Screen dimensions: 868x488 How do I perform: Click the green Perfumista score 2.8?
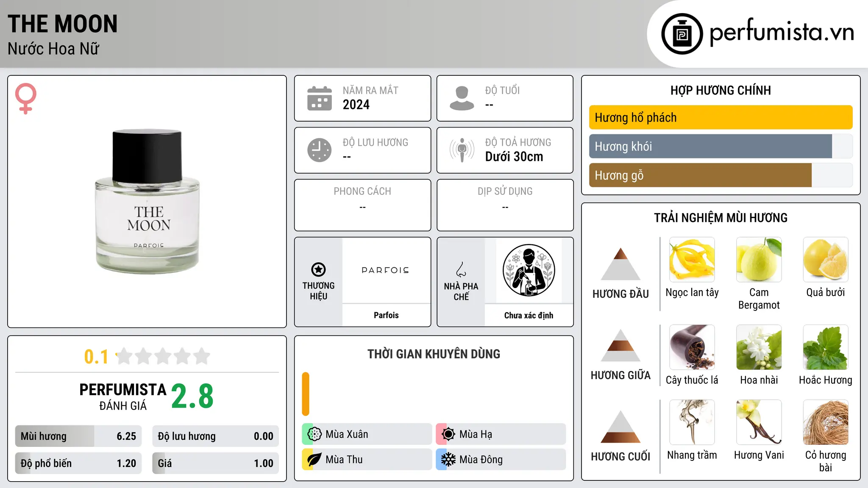192,396
